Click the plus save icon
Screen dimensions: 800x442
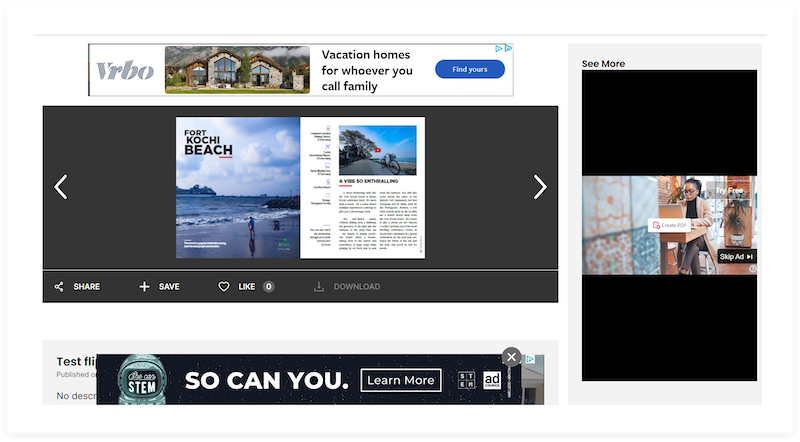(x=144, y=286)
